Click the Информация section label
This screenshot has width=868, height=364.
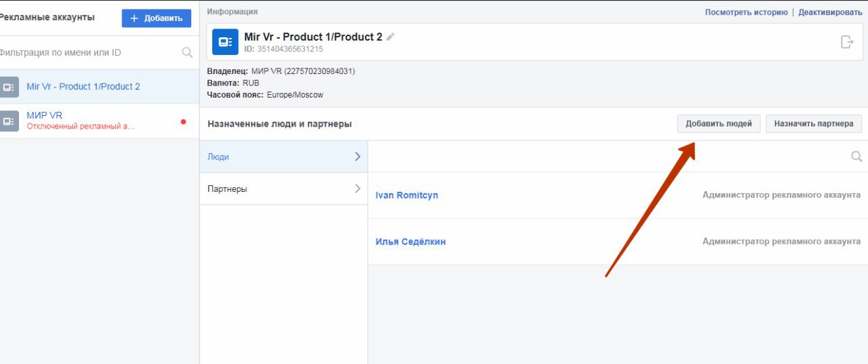tap(232, 12)
